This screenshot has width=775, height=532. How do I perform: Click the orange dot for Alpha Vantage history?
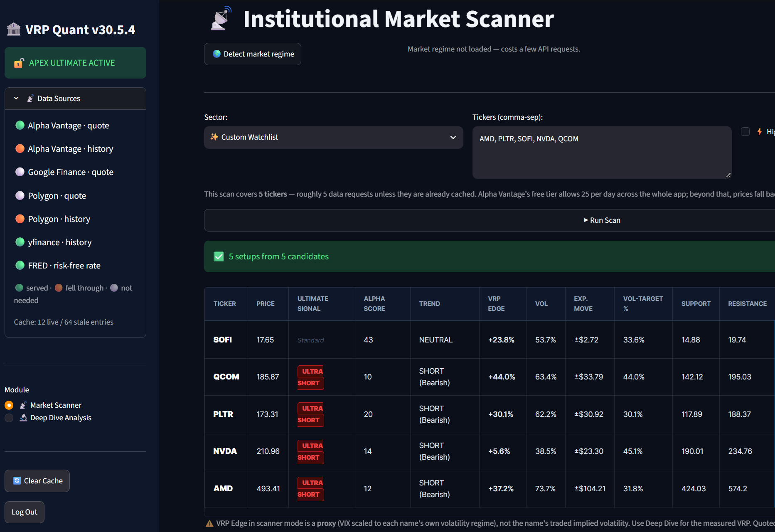coord(20,148)
